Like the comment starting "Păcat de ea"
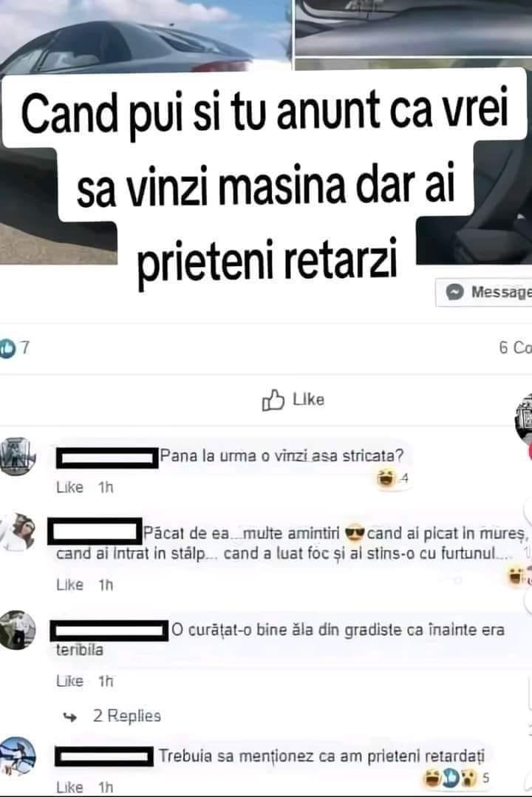The image size is (532, 797). (x=69, y=585)
